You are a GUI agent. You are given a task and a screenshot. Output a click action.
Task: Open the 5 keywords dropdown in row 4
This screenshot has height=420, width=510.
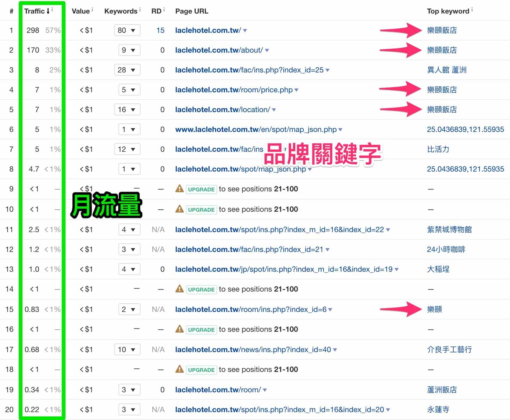[x=129, y=90]
